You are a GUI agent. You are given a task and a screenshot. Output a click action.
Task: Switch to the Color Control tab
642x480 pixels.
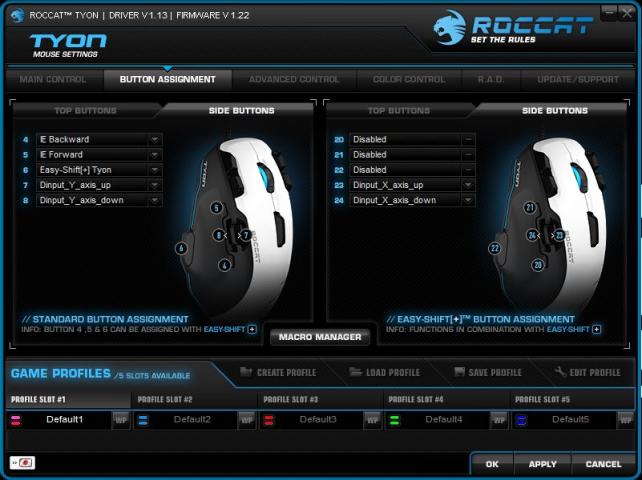[409, 79]
